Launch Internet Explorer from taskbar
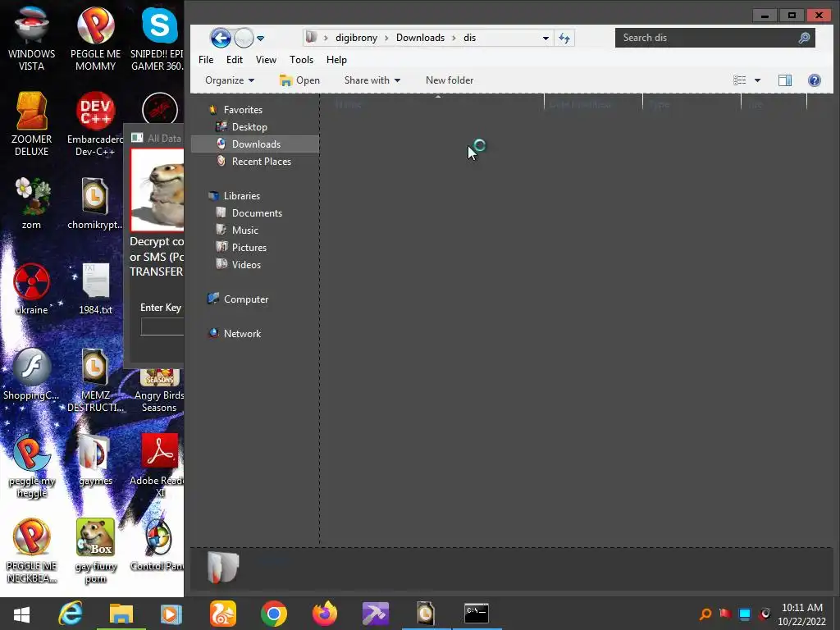Screen dimensions: 840x630 click(x=71, y=614)
